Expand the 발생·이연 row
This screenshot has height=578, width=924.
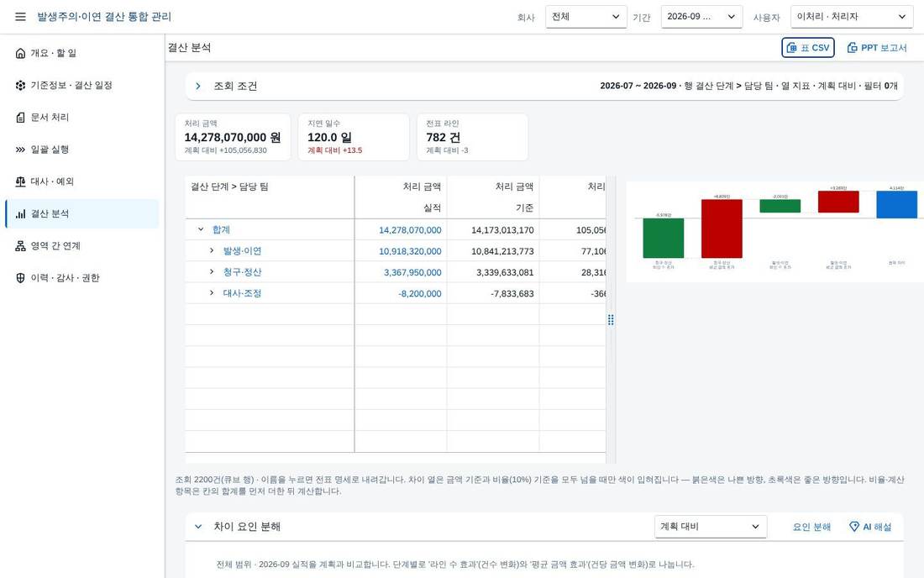pos(212,250)
